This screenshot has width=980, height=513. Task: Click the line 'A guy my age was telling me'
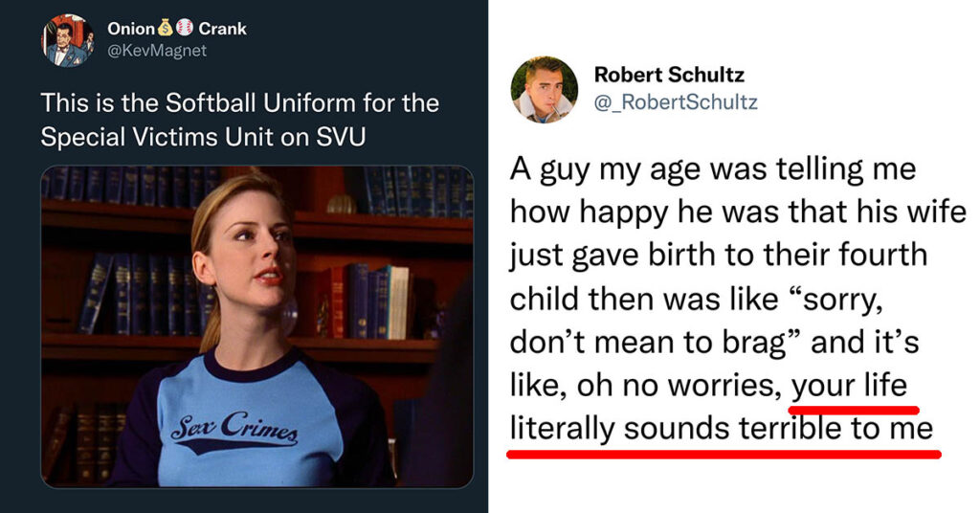tap(713, 171)
